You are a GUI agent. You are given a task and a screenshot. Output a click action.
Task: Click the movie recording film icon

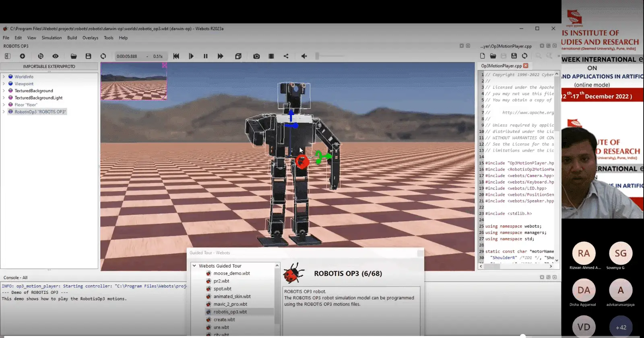(271, 56)
